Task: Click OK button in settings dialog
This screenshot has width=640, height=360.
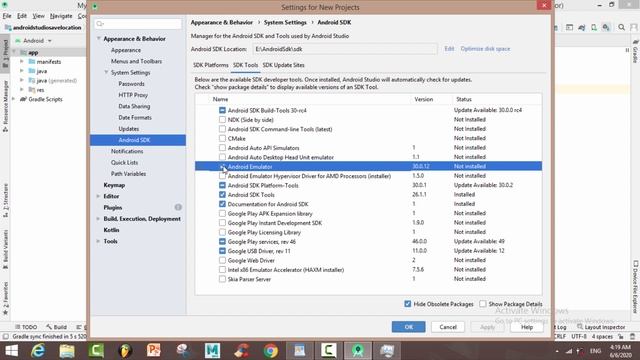Action: [409, 327]
